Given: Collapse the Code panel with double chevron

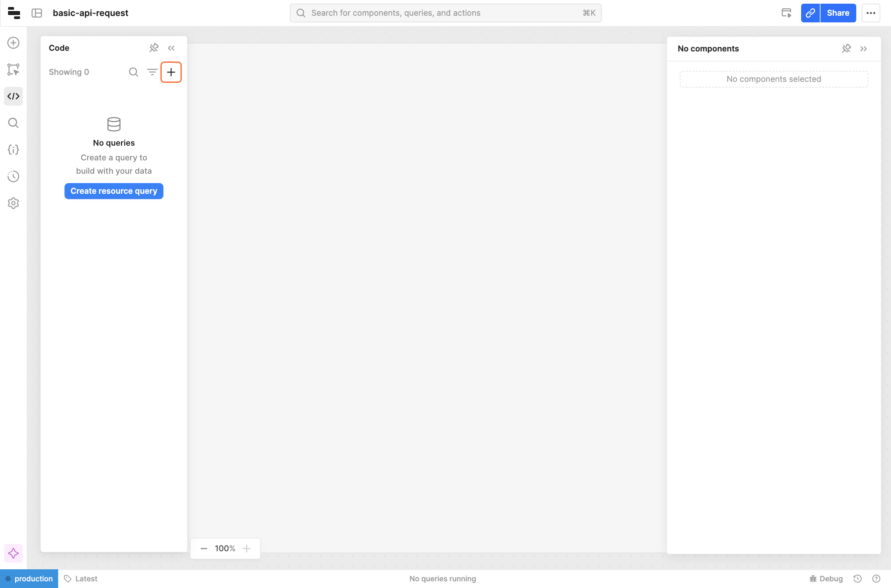Looking at the screenshot, I should [x=171, y=48].
